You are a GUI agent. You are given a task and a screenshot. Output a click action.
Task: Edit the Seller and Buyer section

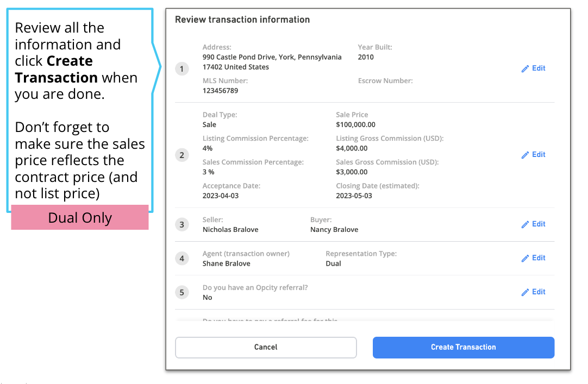coord(533,224)
